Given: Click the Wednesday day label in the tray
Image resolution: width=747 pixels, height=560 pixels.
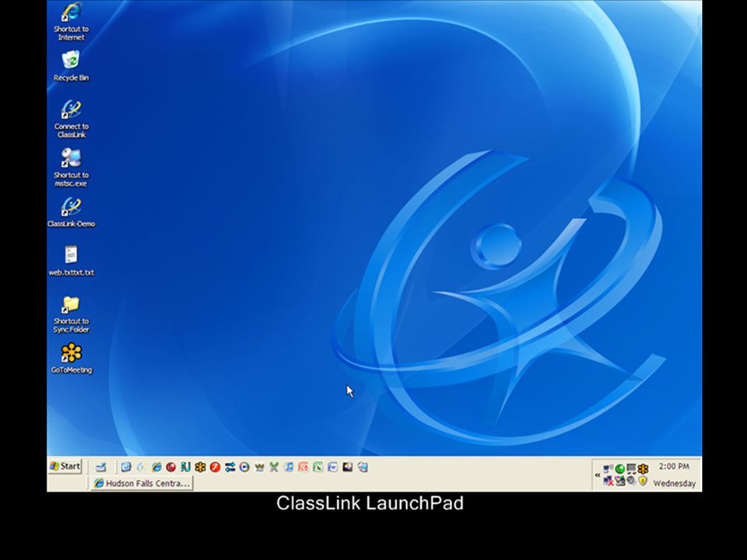Looking at the screenshot, I should click(x=675, y=483).
